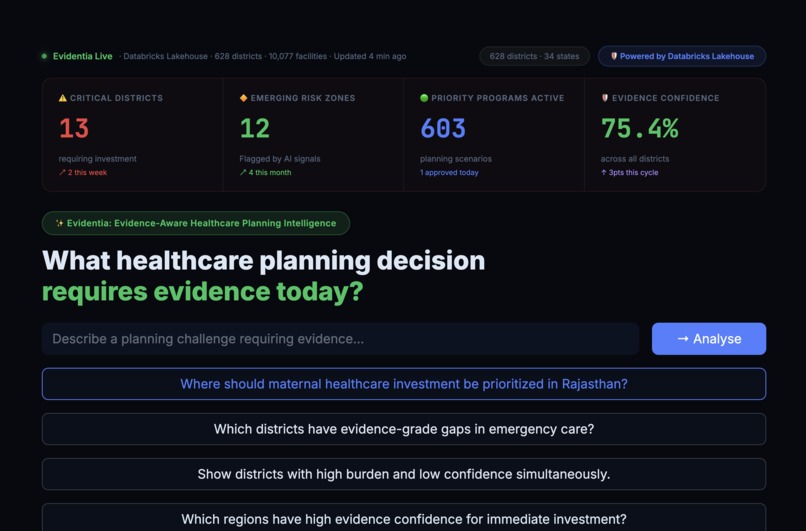Click the green Evidentia Live status dot
806x531 pixels.
pyautogui.click(x=44, y=56)
